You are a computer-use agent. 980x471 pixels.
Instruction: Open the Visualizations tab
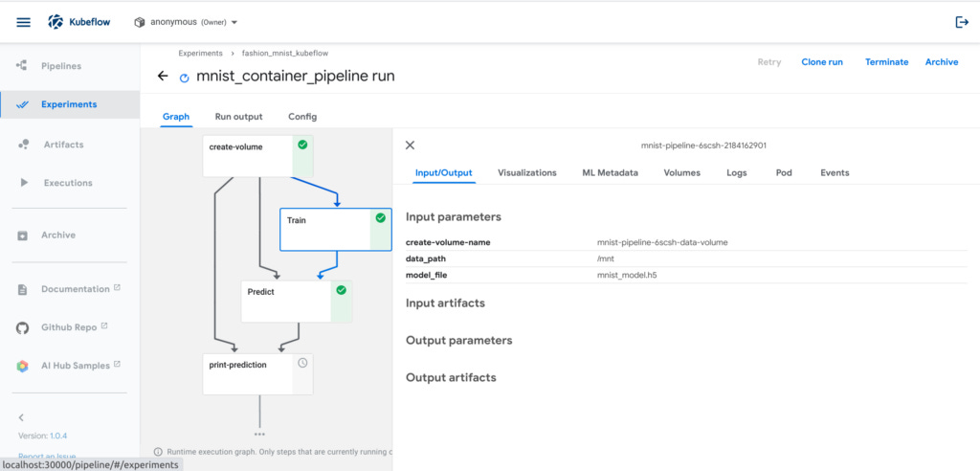527,172
